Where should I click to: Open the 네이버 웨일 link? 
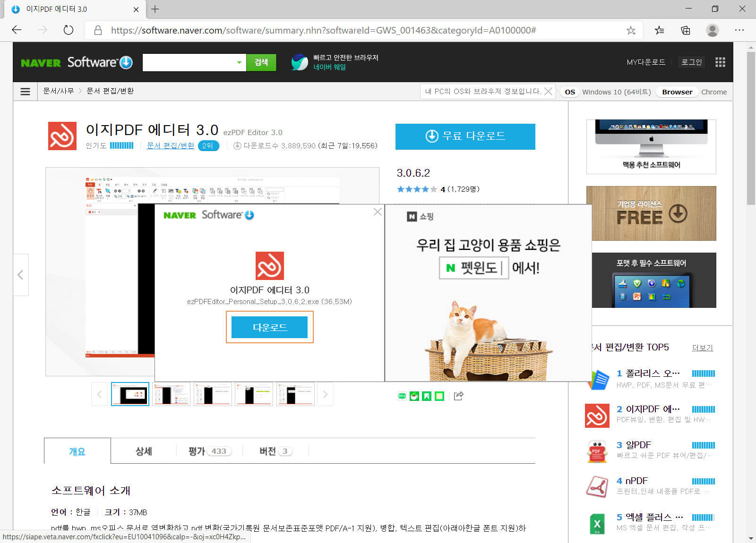coord(330,68)
